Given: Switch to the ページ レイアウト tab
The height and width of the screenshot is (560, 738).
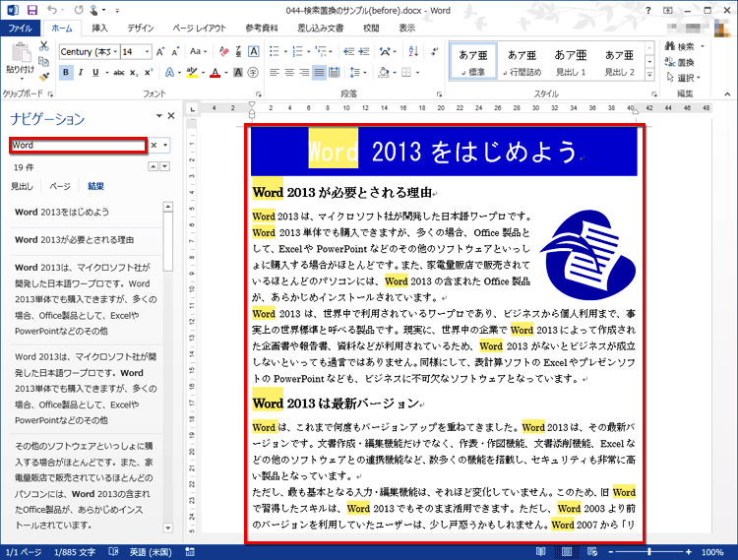Looking at the screenshot, I should pyautogui.click(x=199, y=29).
